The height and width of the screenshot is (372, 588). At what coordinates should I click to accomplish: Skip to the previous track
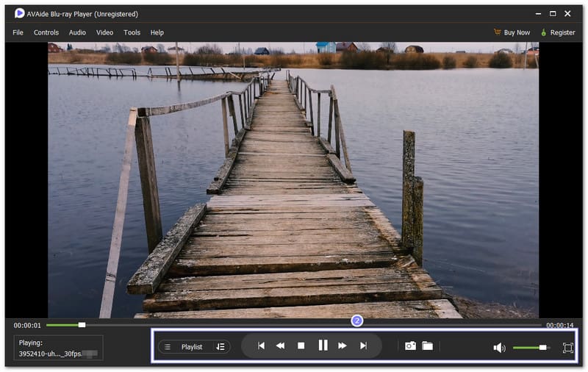point(261,346)
